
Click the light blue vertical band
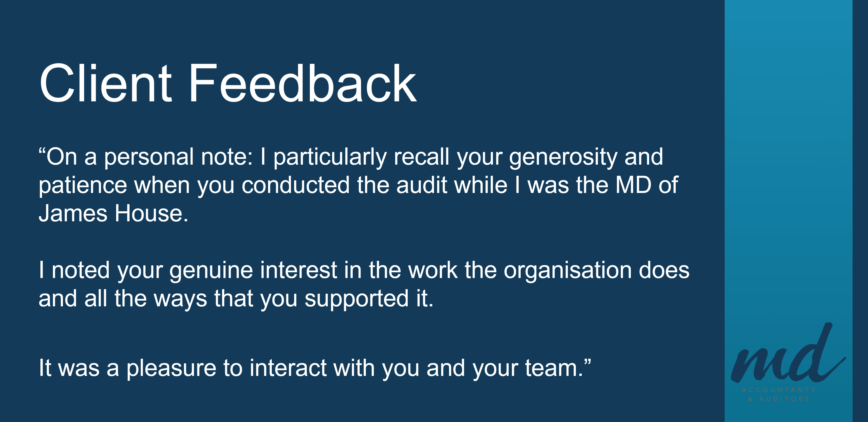pyautogui.click(x=788, y=169)
